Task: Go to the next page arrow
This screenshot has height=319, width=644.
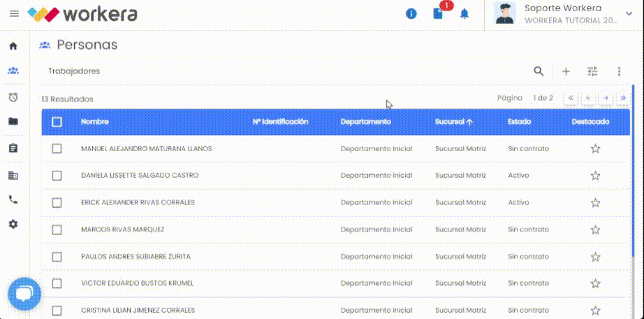Action: click(606, 98)
